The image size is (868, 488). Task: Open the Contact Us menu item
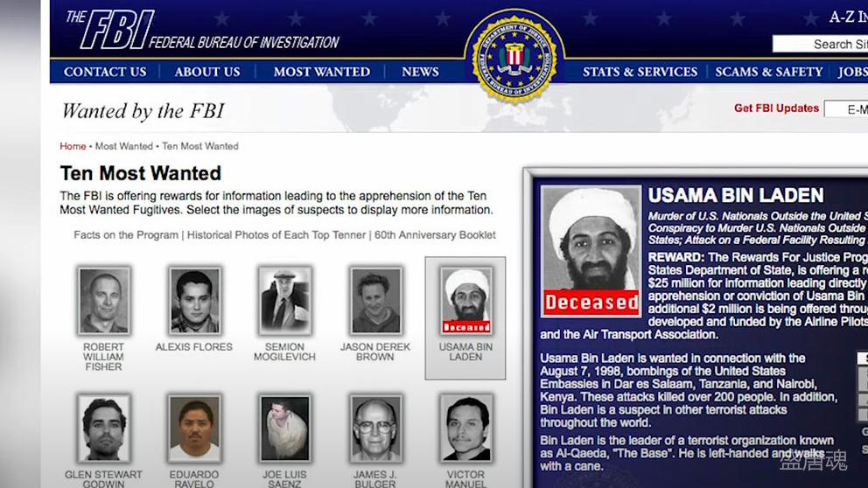[105, 72]
